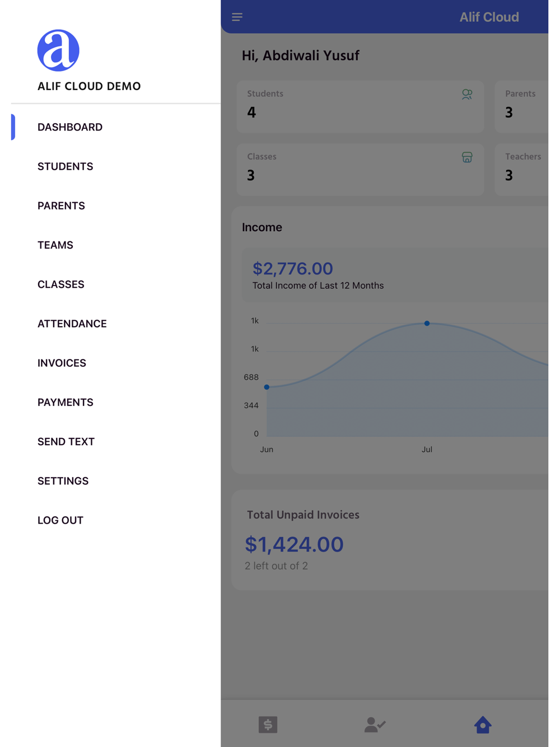Viewport: 560px width, 747px height.
Task: Choose Send Text in the side menu
Action: click(x=66, y=441)
